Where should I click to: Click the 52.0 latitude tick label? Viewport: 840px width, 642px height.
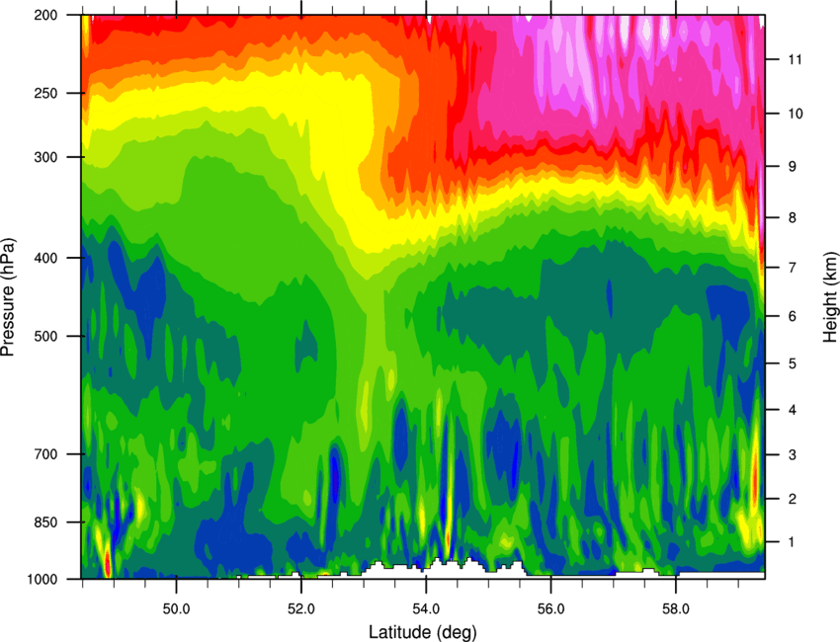(x=301, y=609)
